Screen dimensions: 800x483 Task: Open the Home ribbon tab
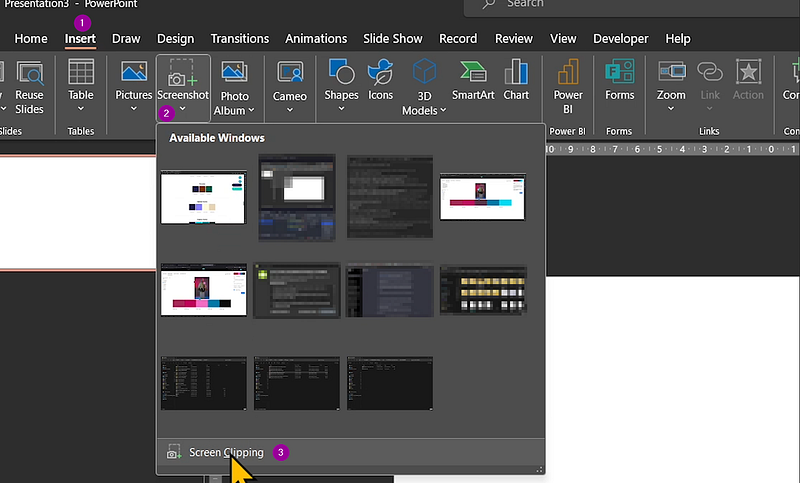31,39
